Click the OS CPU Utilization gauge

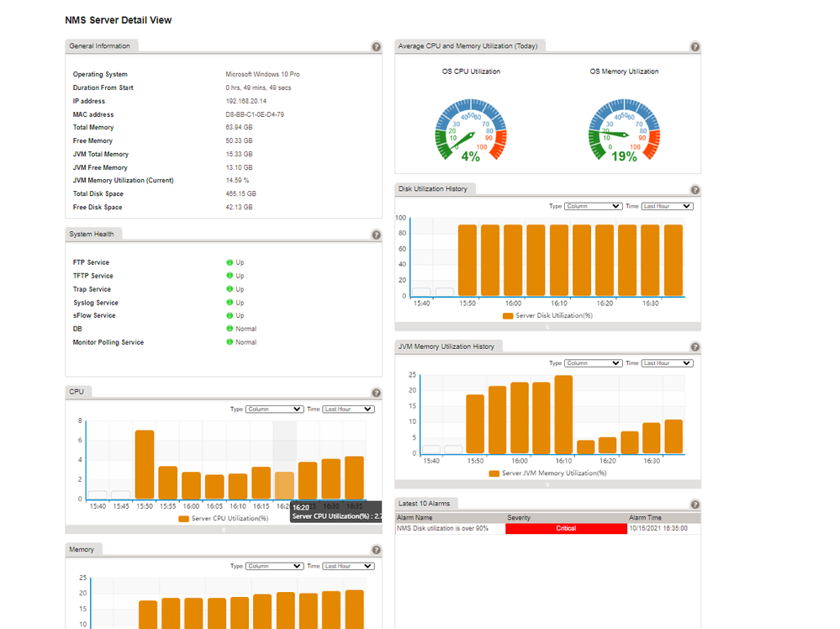(x=471, y=129)
